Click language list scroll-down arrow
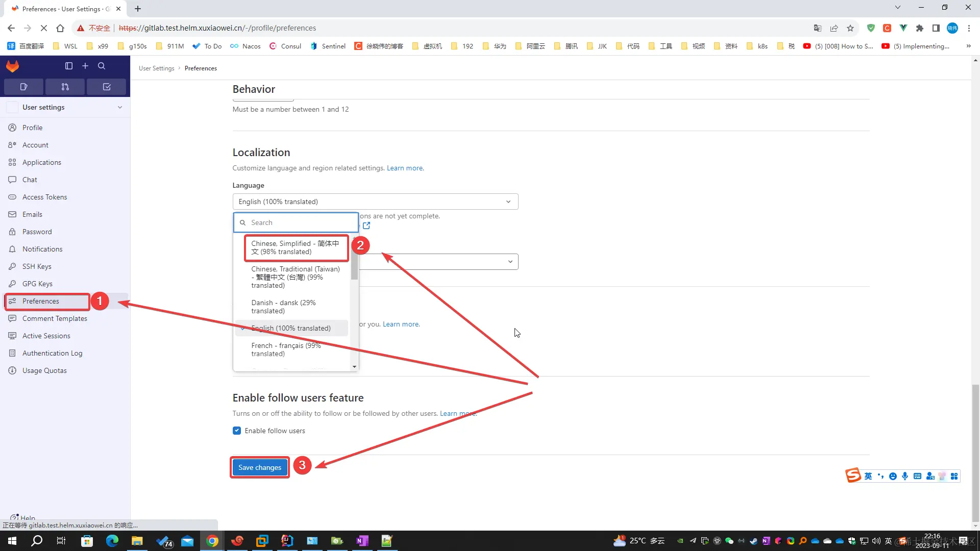 [x=354, y=367]
